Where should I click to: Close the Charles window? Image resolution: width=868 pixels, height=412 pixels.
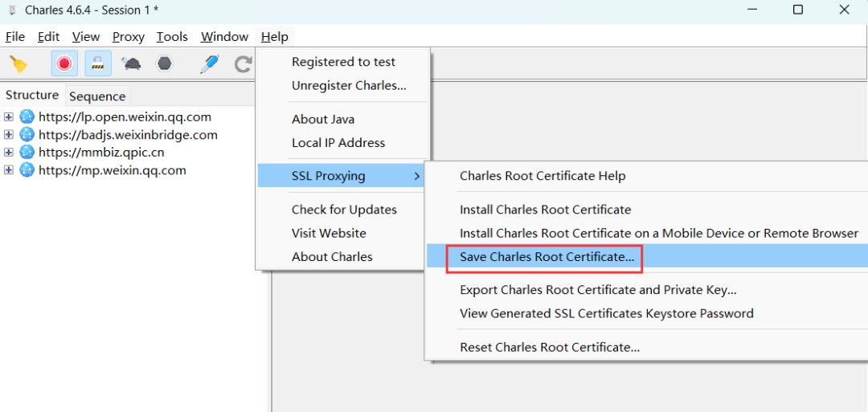844,10
